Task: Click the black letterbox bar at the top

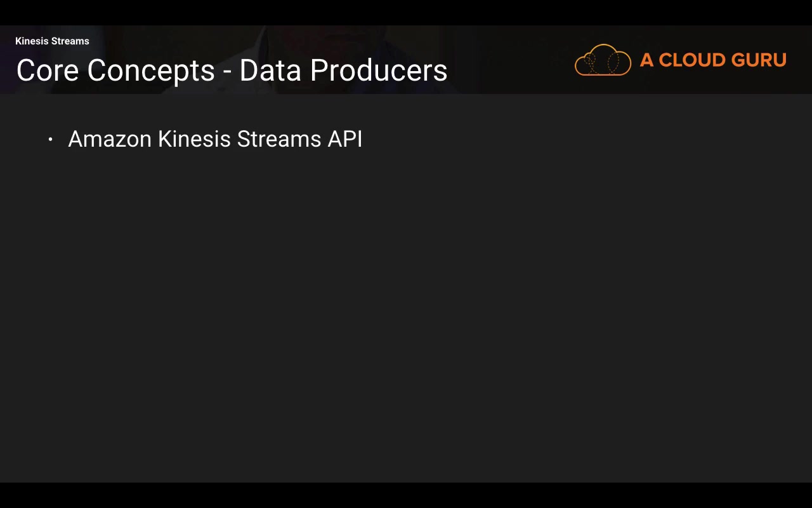Action: point(406,12)
